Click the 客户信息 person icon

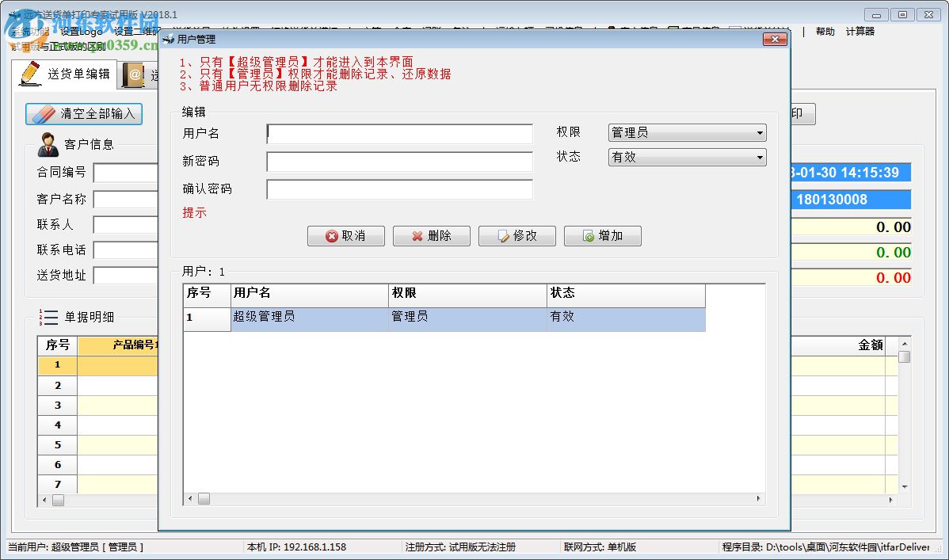49,143
